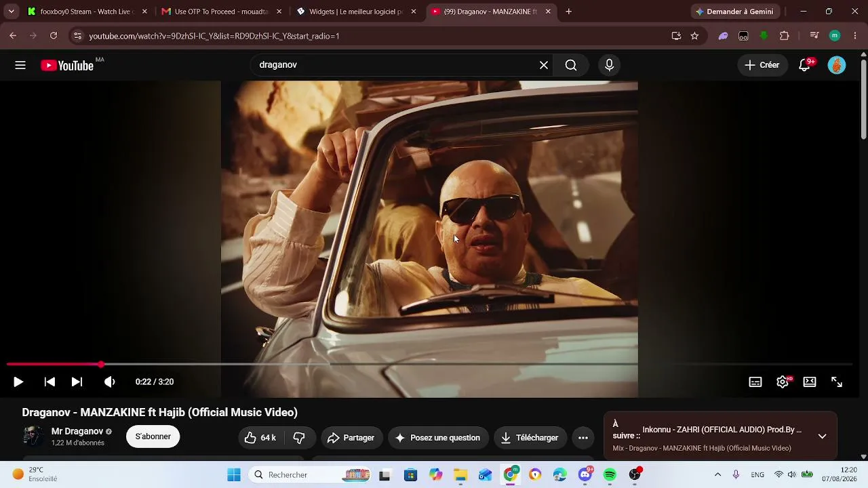Click Demander à Gemini
This screenshot has height=488, width=868.
[x=734, y=12]
